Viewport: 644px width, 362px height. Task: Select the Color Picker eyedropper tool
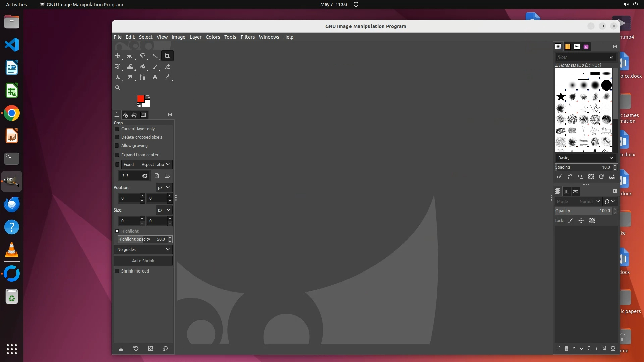pos(167,77)
